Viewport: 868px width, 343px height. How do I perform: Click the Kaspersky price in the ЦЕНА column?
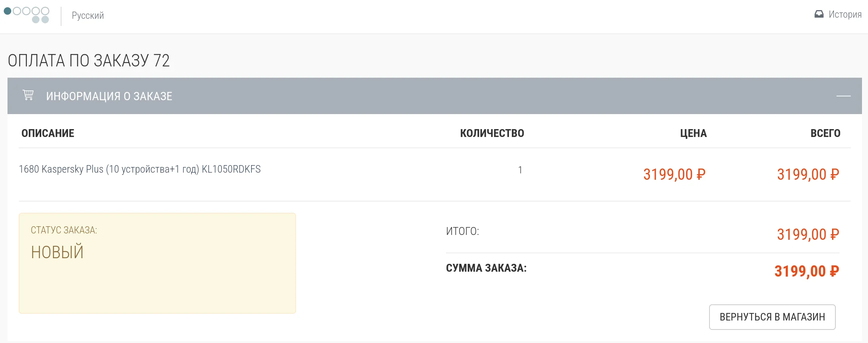(x=674, y=175)
